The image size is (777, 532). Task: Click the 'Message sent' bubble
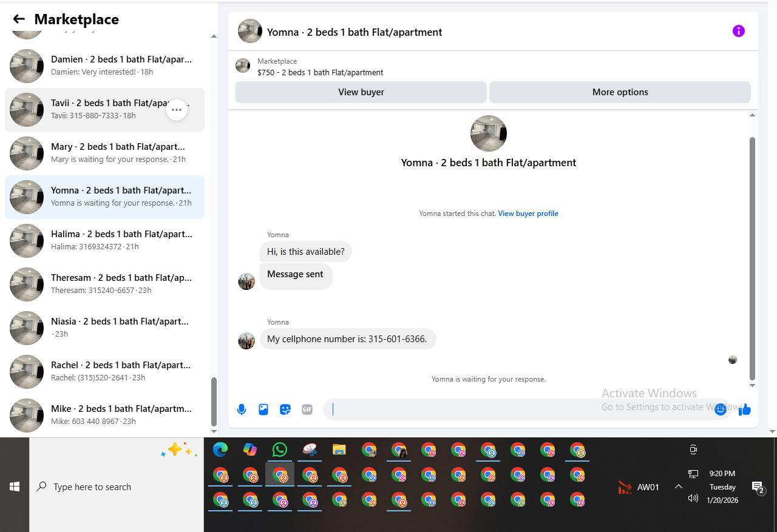point(296,276)
